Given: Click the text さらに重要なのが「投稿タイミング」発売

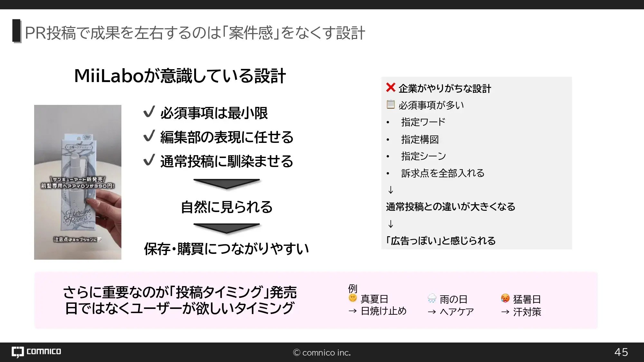Looking at the screenshot, I should coord(180,292).
